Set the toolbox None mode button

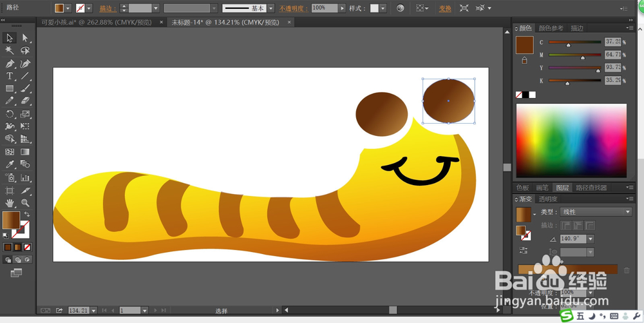click(x=27, y=247)
